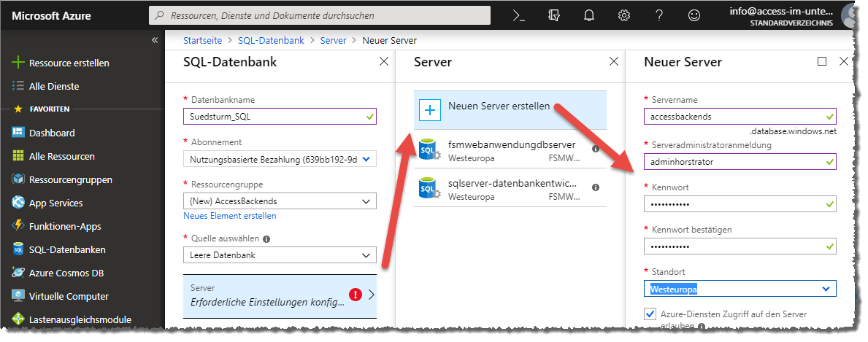Viewport: 868px width, 342px height.
Task: Click the Kennwort bestätigen password field
Action: pyautogui.click(x=740, y=246)
